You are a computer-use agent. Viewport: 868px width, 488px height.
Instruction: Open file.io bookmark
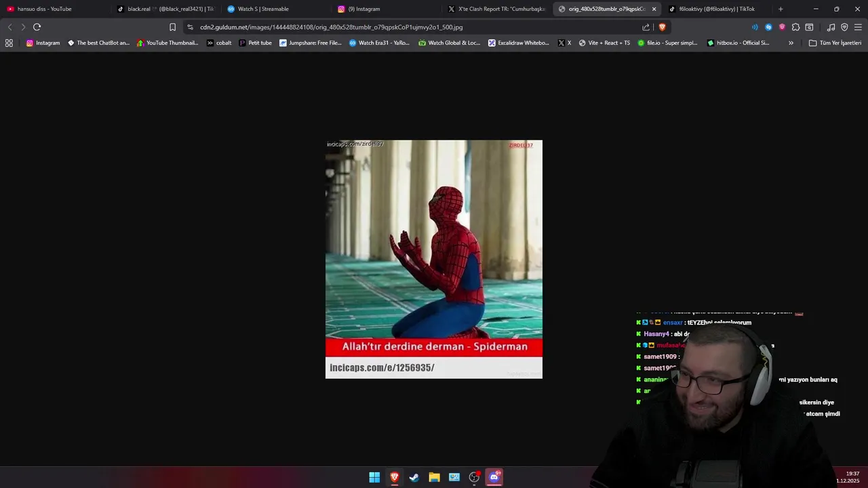[x=667, y=43]
